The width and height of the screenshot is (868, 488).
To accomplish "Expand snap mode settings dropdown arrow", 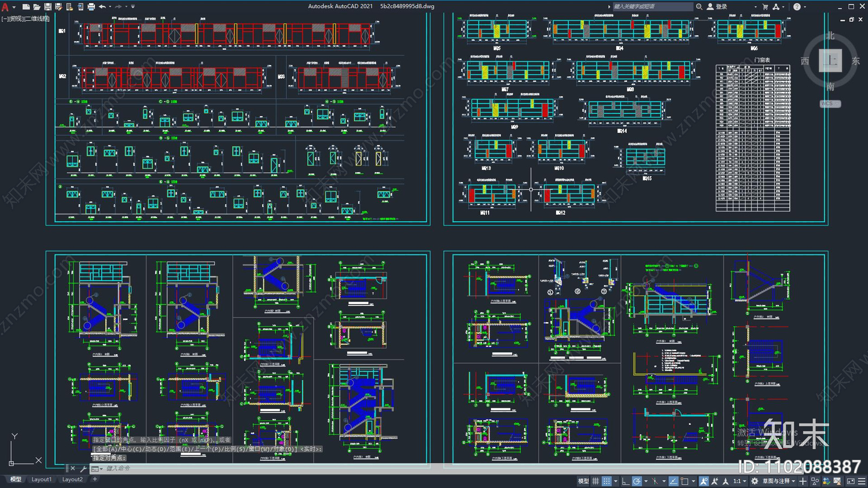I will (616, 481).
